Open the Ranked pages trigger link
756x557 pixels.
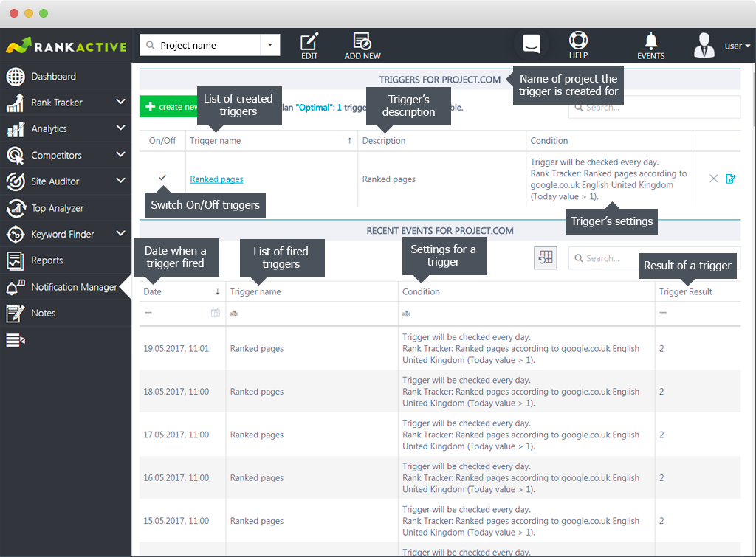click(x=216, y=179)
